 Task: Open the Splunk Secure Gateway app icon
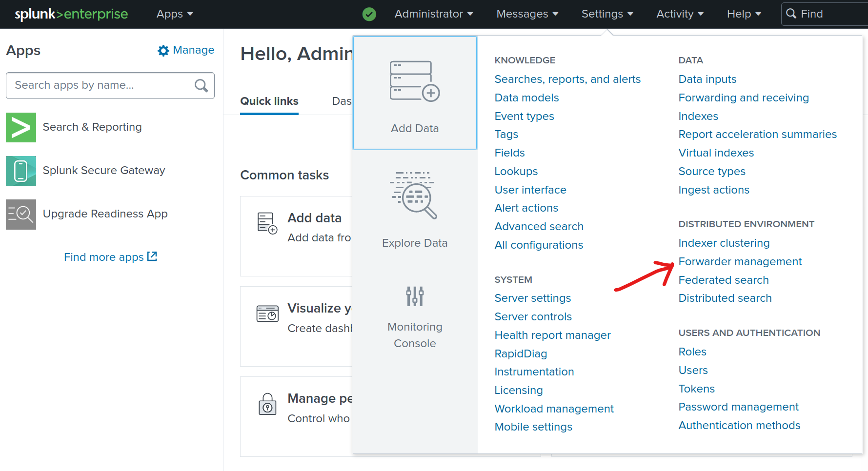pyautogui.click(x=21, y=171)
